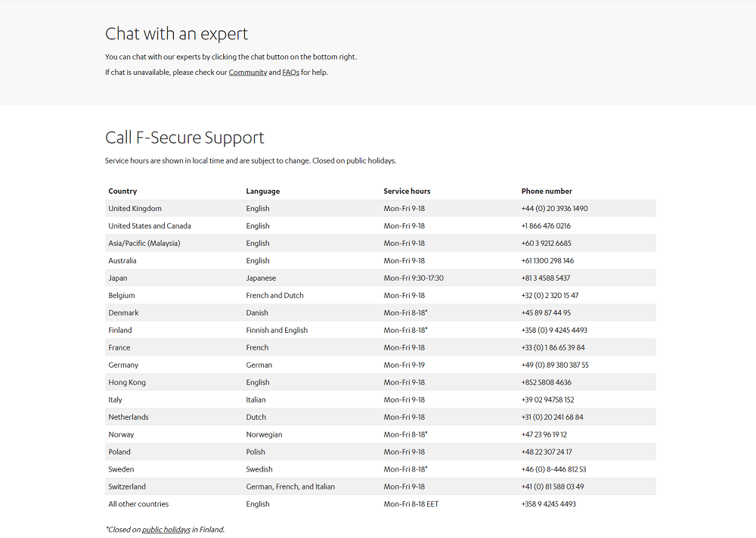The image size is (756, 538).
Task: Click the Mon-Fri 9:30-17:30 service hours
Action: pyautogui.click(x=414, y=278)
